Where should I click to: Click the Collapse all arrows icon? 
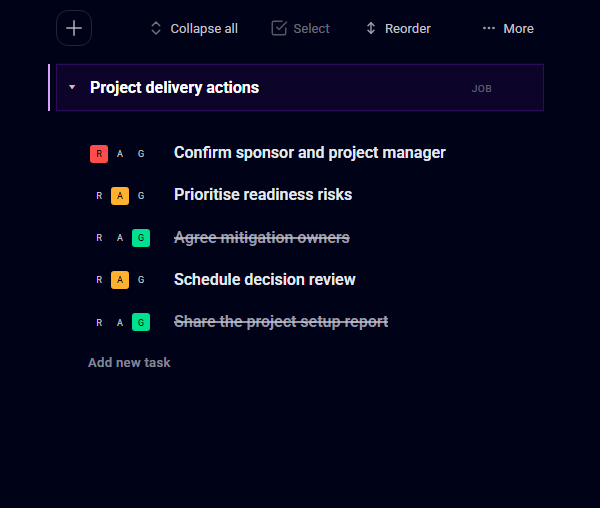156,28
